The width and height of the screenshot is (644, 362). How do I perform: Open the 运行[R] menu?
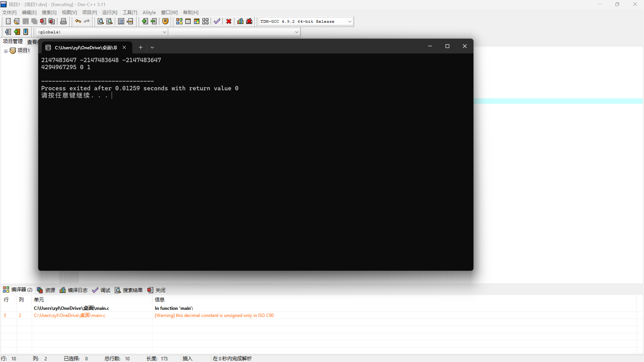click(x=110, y=12)
